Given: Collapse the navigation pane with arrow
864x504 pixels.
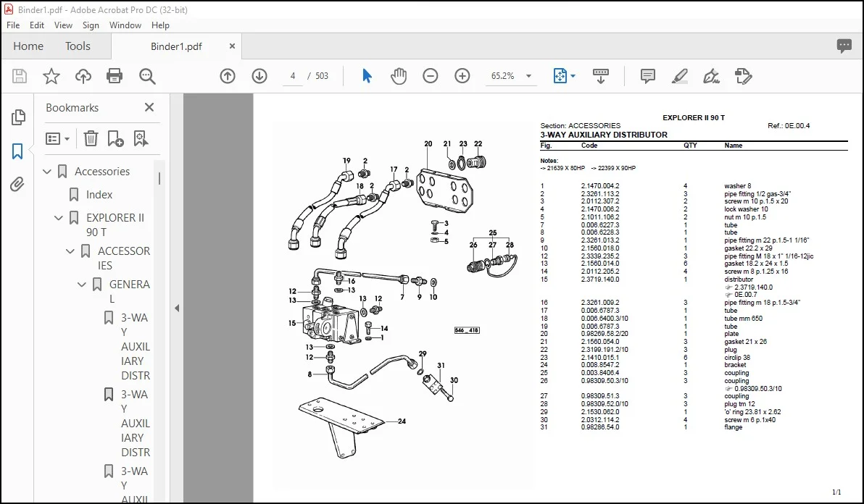Looking at the screenshot, I should click(x=177, y=308).
